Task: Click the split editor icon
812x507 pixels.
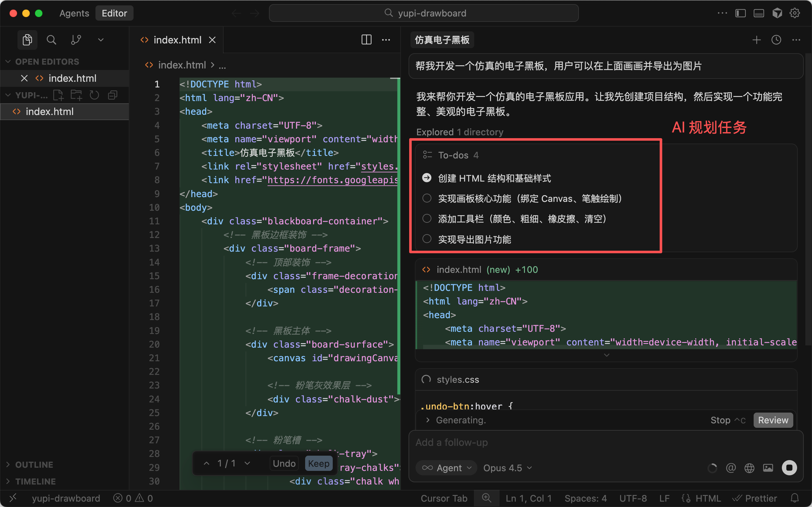Action: click(366, 40)
